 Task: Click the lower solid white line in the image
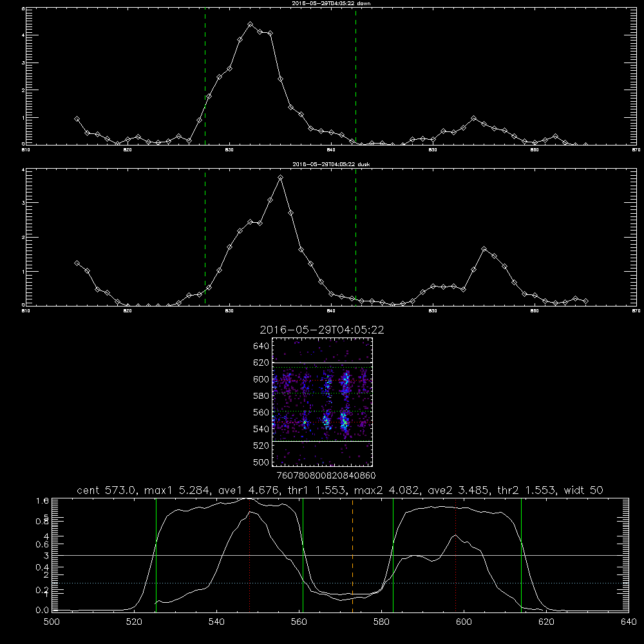pos(322,441)
